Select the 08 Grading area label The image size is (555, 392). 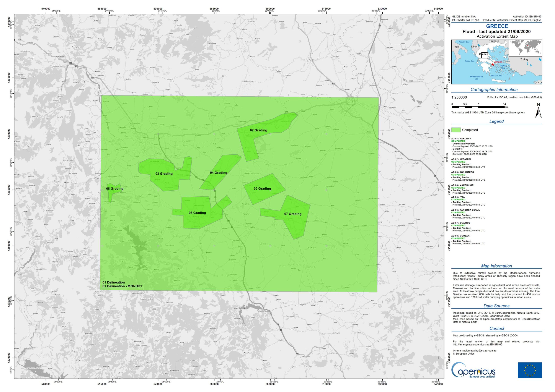(115, 189)
